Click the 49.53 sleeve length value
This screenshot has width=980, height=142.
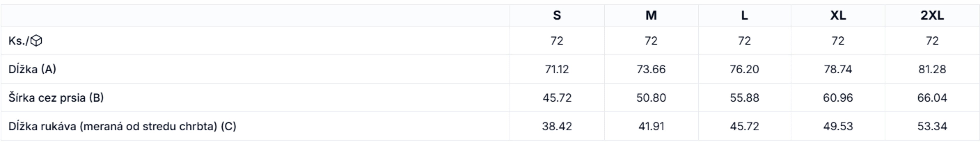838,126
